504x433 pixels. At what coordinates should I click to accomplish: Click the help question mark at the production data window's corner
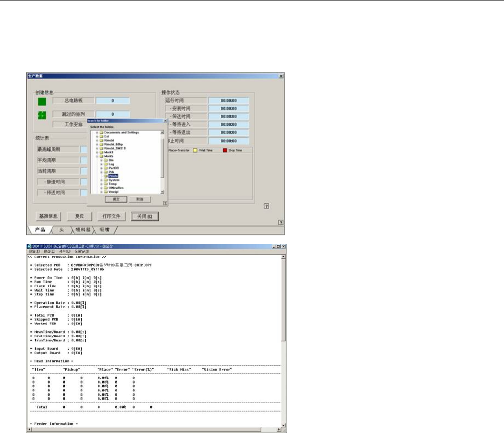coord(281,222)
